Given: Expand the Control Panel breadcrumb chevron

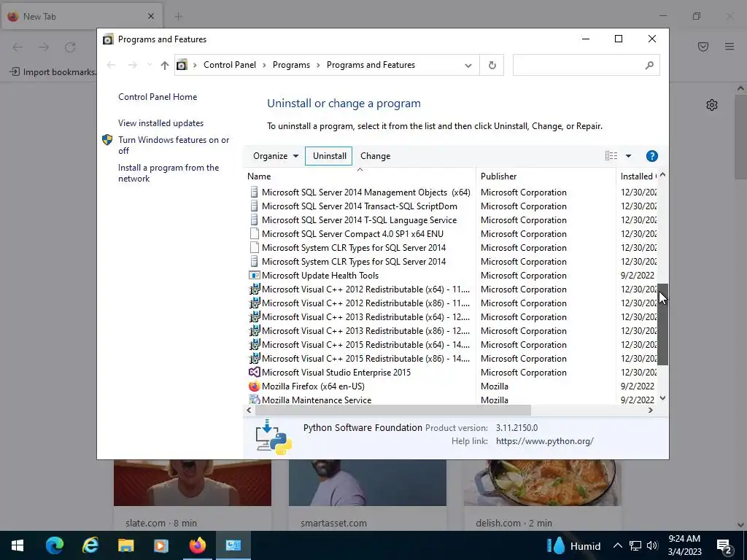Looking at the screenshot, I should pyautogui.click(x=264, y=65).
